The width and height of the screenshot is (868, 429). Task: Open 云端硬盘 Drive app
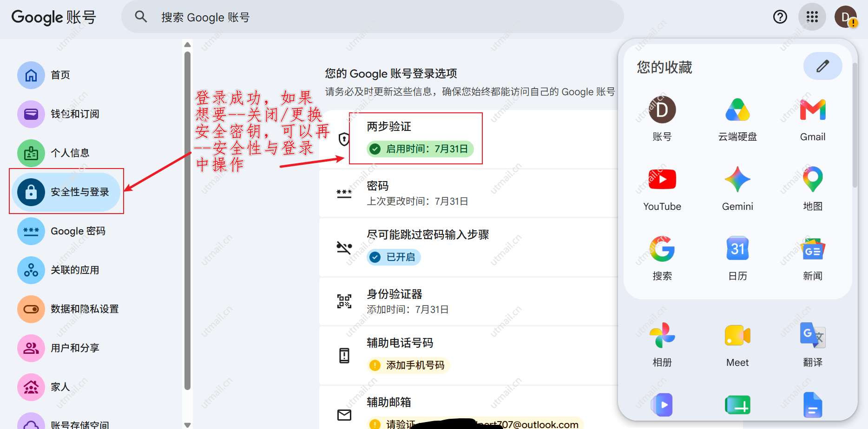tap(737, 118)
